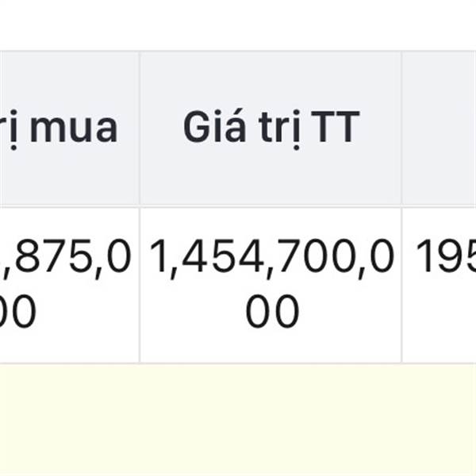
Task: Click the column divider between mua and Giá trị TT headers
Action: pyautogui.click(x=140, y=128)
